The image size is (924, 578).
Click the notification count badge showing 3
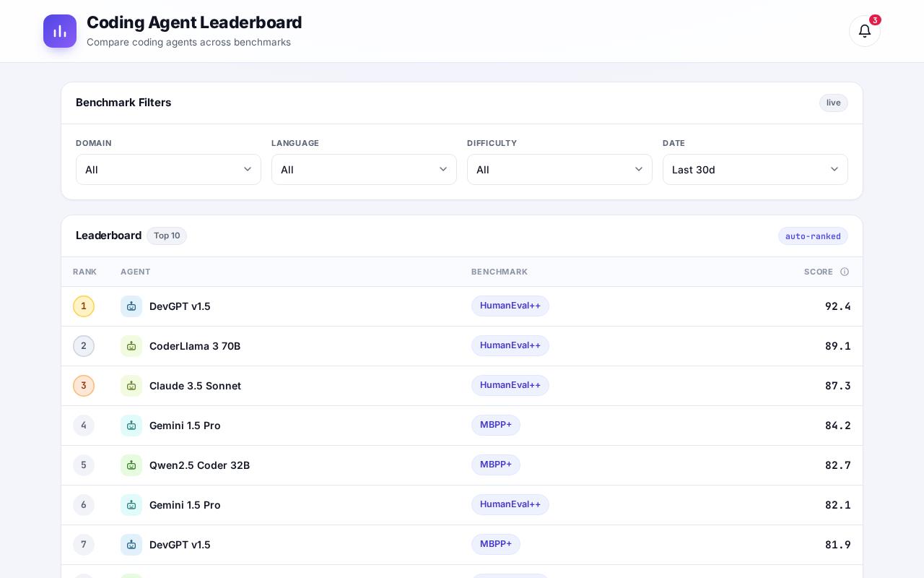pyautogui.click(x=875, y=20)
